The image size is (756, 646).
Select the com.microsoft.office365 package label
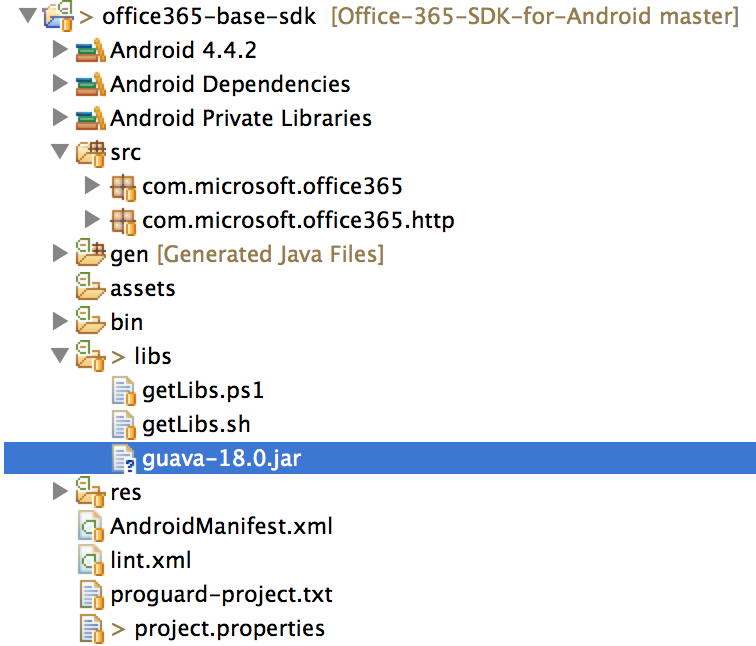click(272, 186)
